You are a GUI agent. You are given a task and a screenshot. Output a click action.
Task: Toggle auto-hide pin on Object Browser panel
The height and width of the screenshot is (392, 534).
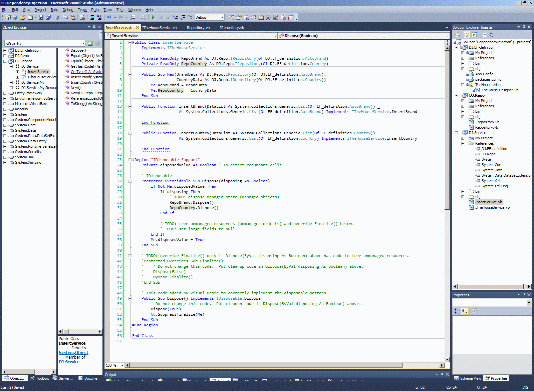pyautogui.click(x=94, y=27)
